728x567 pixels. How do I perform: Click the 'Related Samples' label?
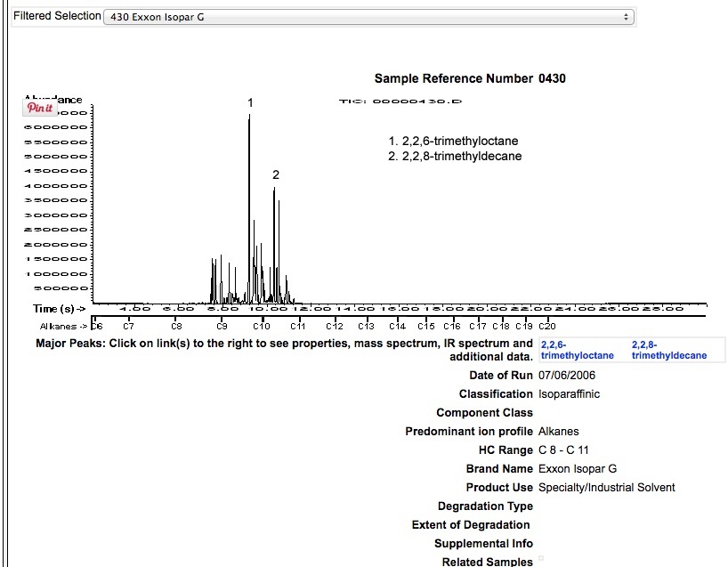pyautogui.click(x=487, y=562)
